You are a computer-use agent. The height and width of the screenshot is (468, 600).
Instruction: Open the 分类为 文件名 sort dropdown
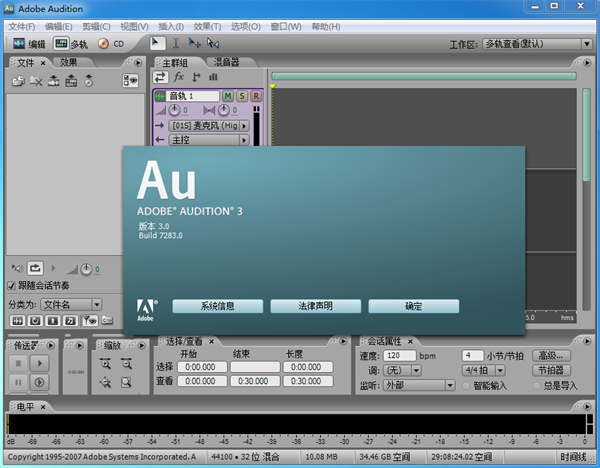71,305
